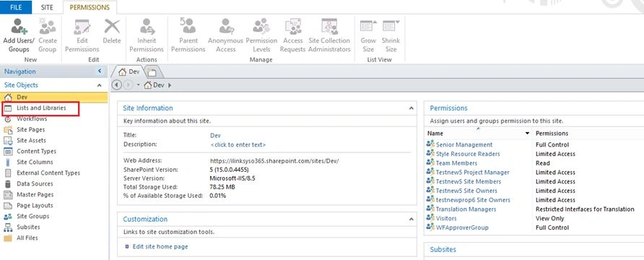The width and height of the screenshot is (644, 260).
Task: Click Grow Size list view icon
Action: (368, 35)
